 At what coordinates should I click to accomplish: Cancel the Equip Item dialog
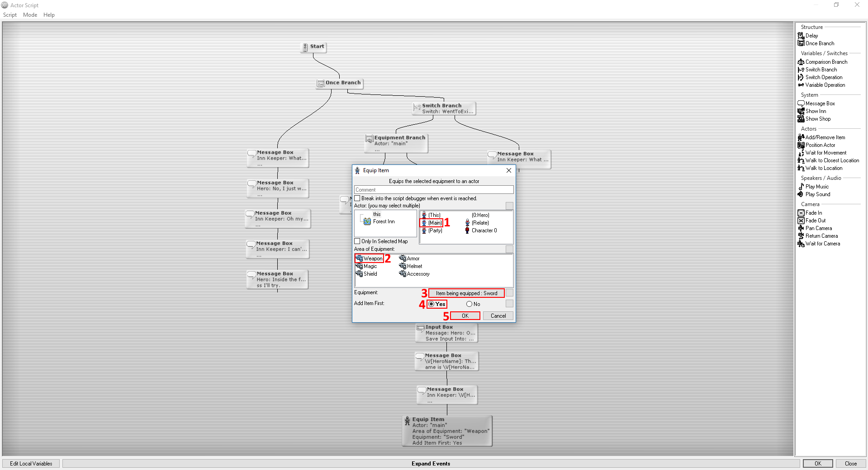point(498,316)
